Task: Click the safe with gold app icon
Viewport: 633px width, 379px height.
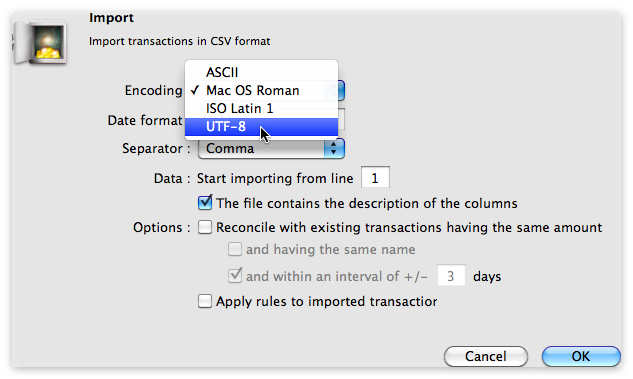Action: (40, 43)
